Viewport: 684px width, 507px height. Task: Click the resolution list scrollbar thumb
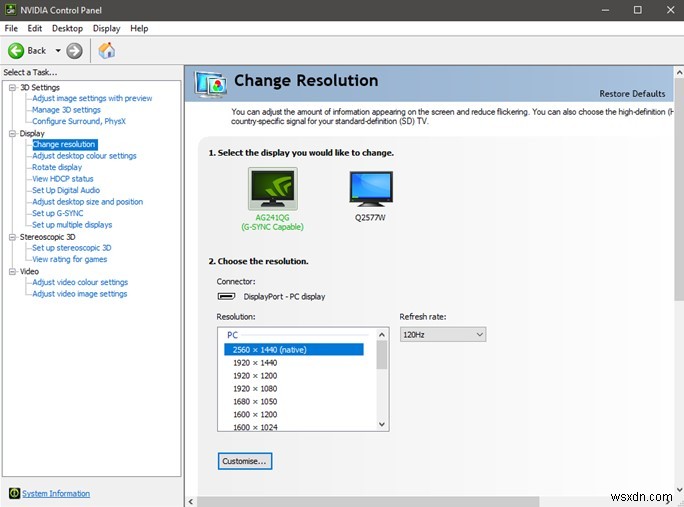pos(382,355)
